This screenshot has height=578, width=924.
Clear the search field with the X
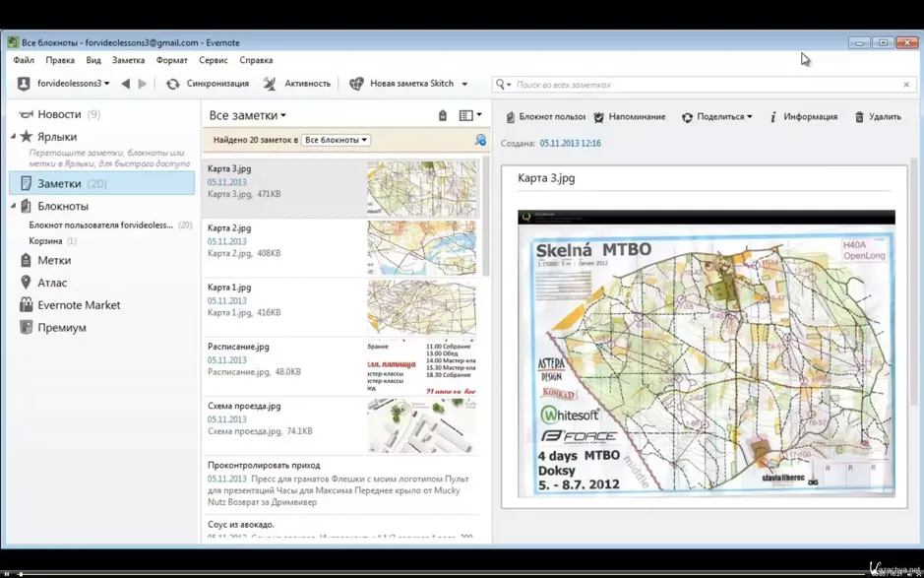click(906, 85)
